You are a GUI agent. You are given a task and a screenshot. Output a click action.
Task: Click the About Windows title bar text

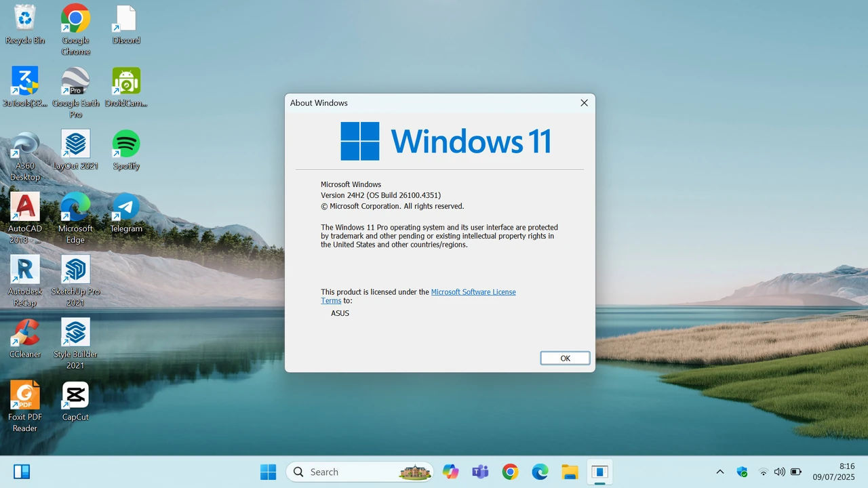pos(319,103)
